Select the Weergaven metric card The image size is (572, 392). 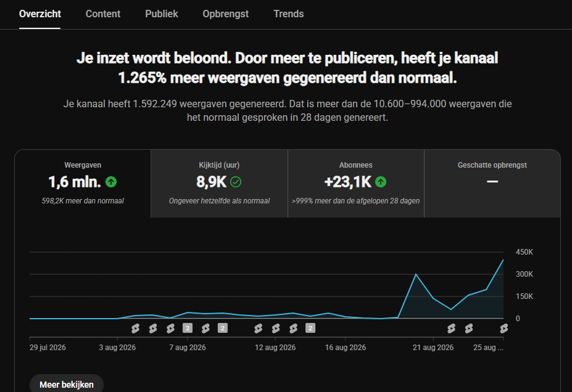click(83, 184)
